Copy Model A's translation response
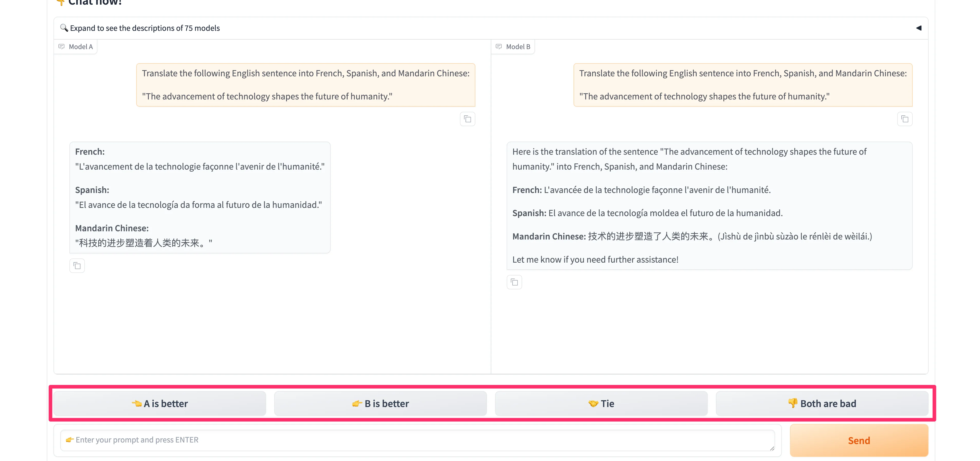This screenshot has height=461, width=980. tap(77, 266)
